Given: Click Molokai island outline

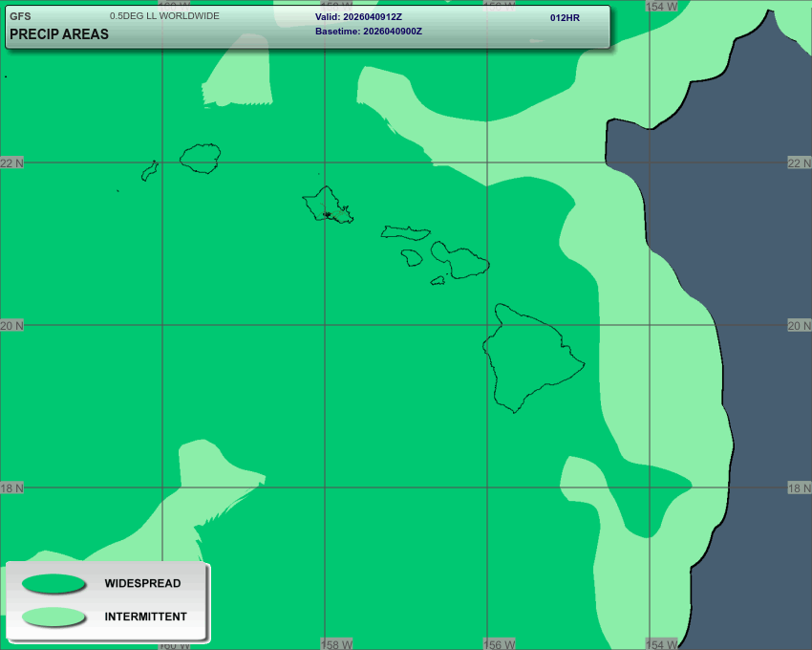Looking at the screenshot, I should [405, 232].
